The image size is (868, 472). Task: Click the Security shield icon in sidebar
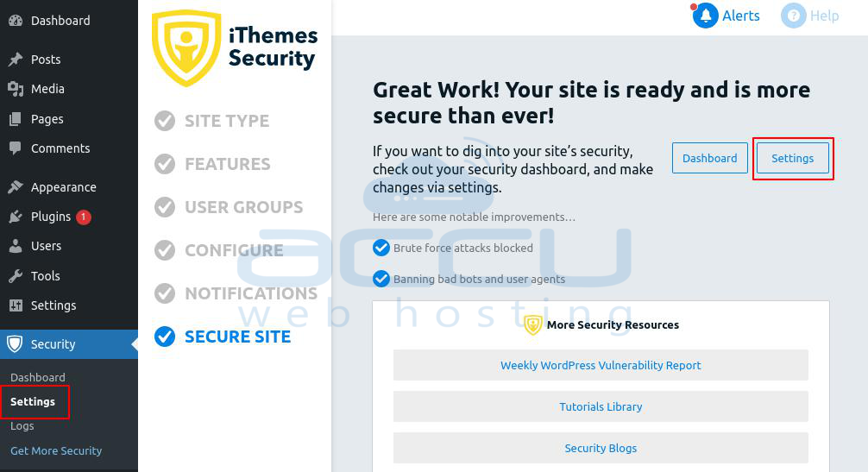coord(15,343)
